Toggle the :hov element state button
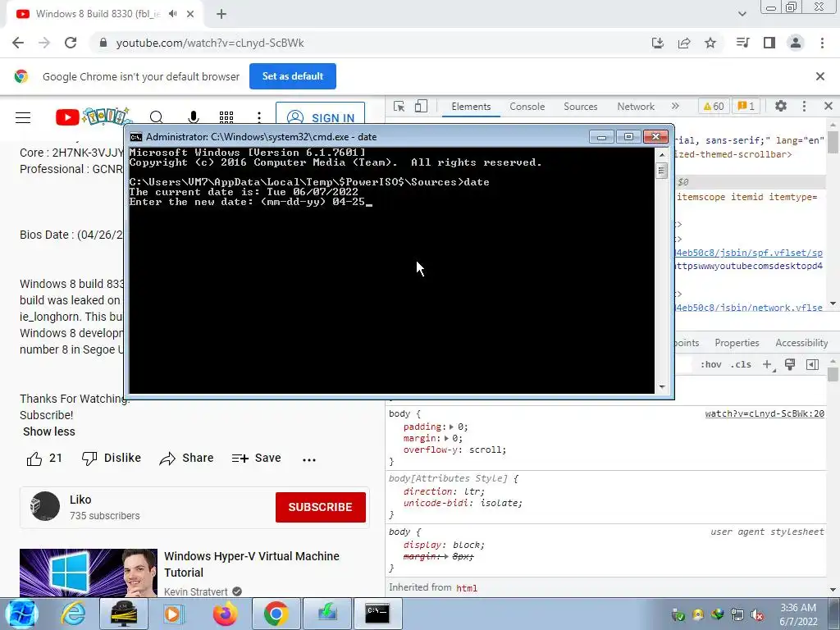The width and height of the screenshot is (840, 630). [x=710, y=365]
